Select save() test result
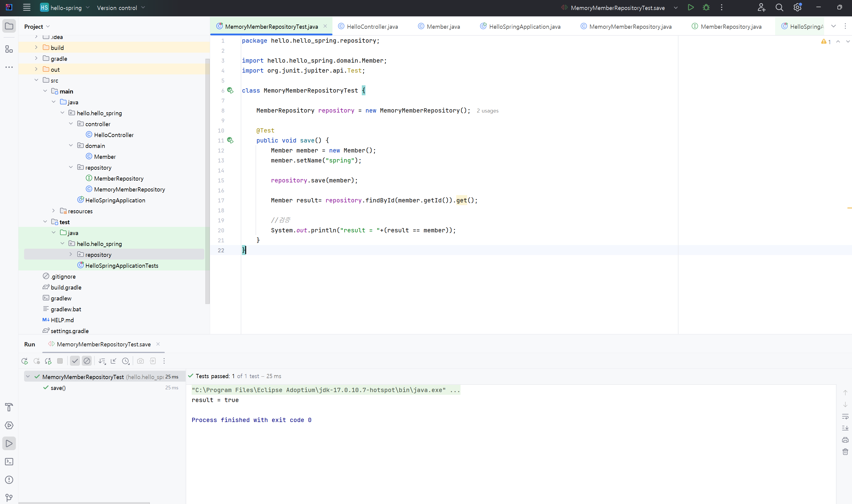 pyautogui.click(x=58, y=388)
